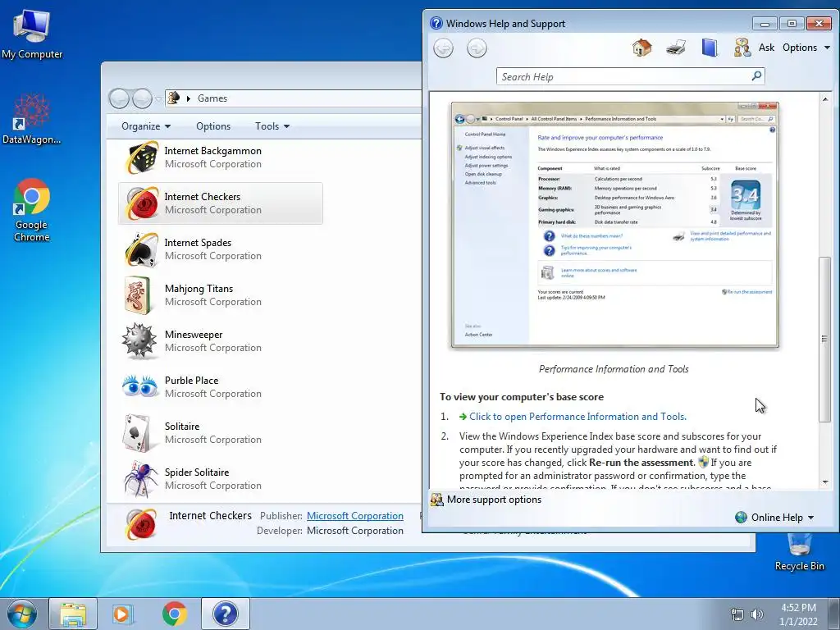Click the network tray icon
Screen dimensions: 840x630
point(737,614)
